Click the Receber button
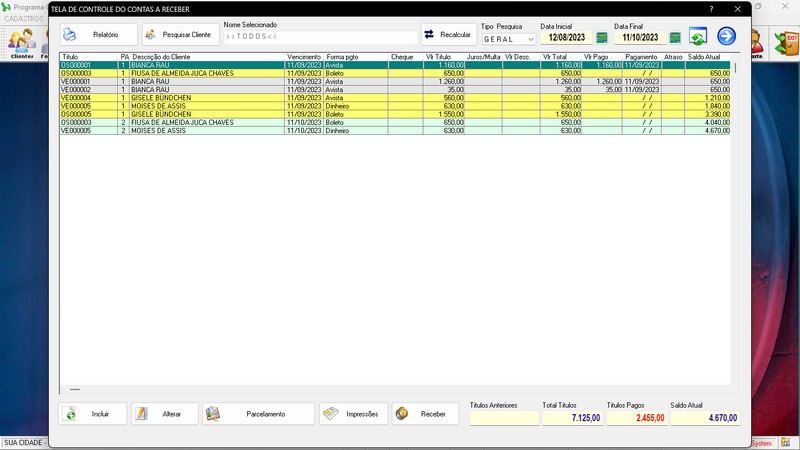 (425, 414)
